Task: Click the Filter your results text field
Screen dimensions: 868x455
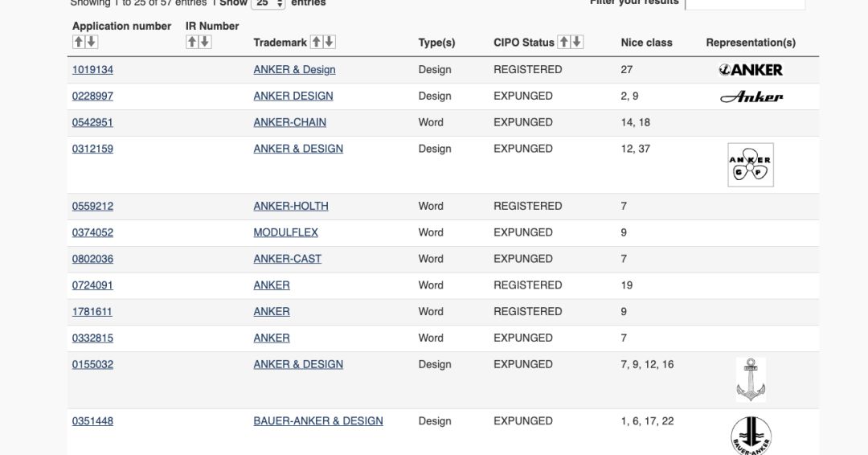Action: coord(744,4)
